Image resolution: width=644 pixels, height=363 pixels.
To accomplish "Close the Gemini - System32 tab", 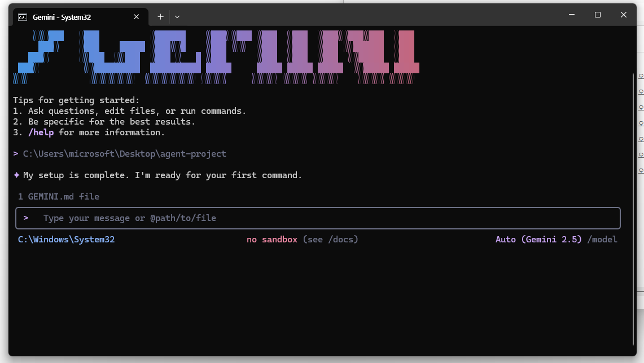I will tap(136, 17).
